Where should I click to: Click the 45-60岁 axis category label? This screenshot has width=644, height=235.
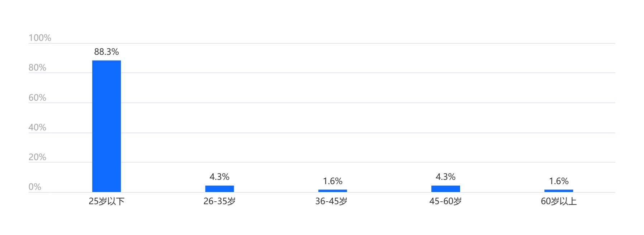point(445,201)
